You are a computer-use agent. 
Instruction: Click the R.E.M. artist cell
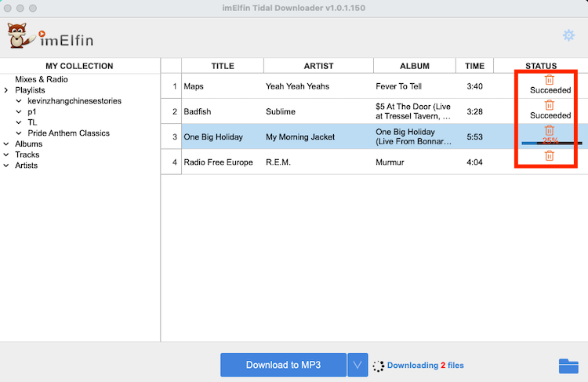coord(318,162)
